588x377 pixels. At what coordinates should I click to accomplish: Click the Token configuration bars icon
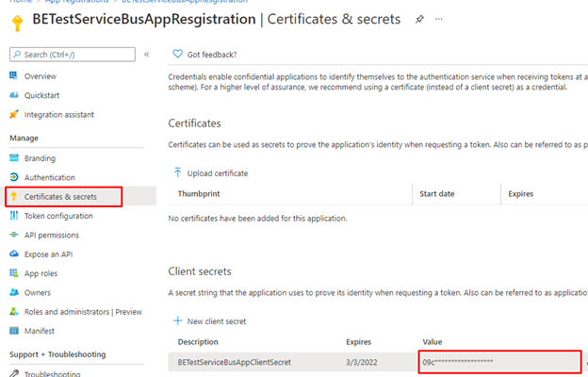[14, 215]
